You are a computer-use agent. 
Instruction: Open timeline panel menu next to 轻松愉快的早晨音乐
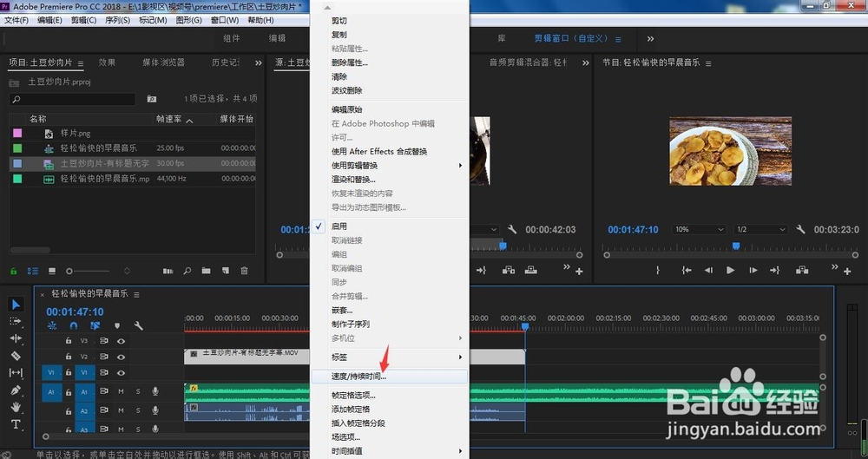(137, 294)
